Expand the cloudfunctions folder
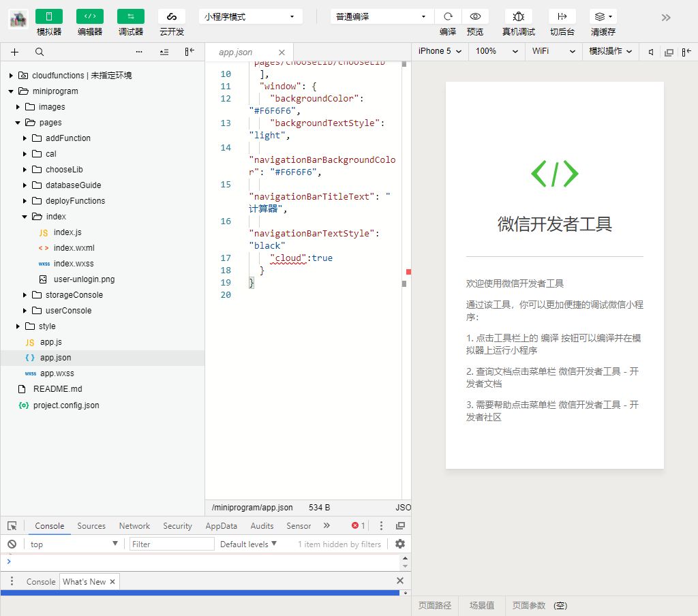The image size is (698, 616). (x=11, y=76)
